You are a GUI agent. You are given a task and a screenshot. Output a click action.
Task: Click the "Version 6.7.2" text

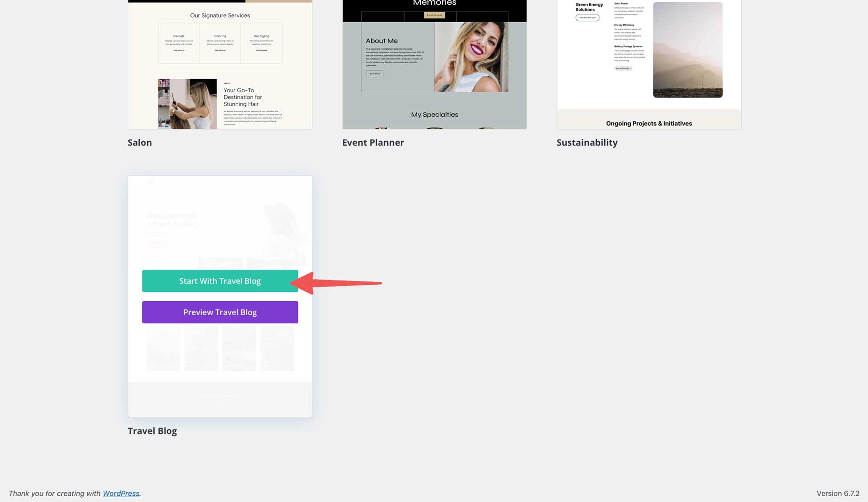(x=838, y=493)
